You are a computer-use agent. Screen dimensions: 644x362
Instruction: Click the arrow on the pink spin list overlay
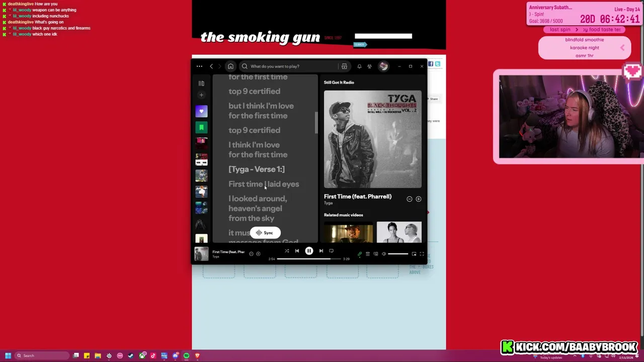(x=622, y=48)
